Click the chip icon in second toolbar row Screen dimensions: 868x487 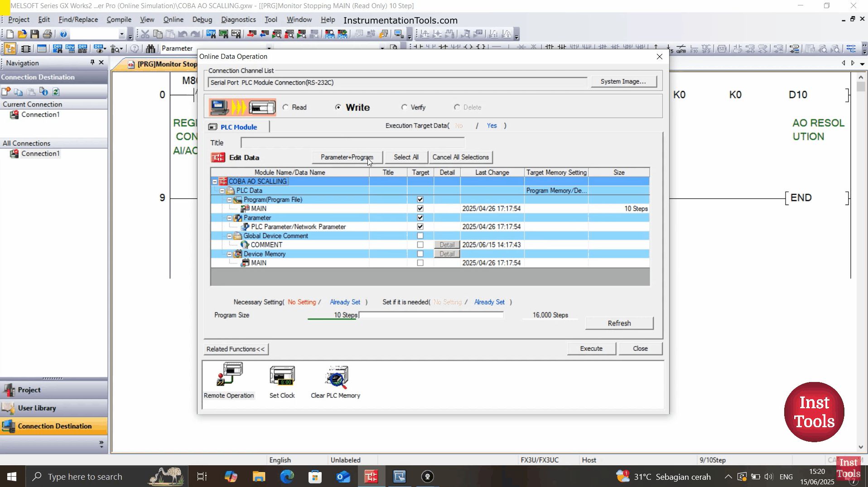point(26,48)
